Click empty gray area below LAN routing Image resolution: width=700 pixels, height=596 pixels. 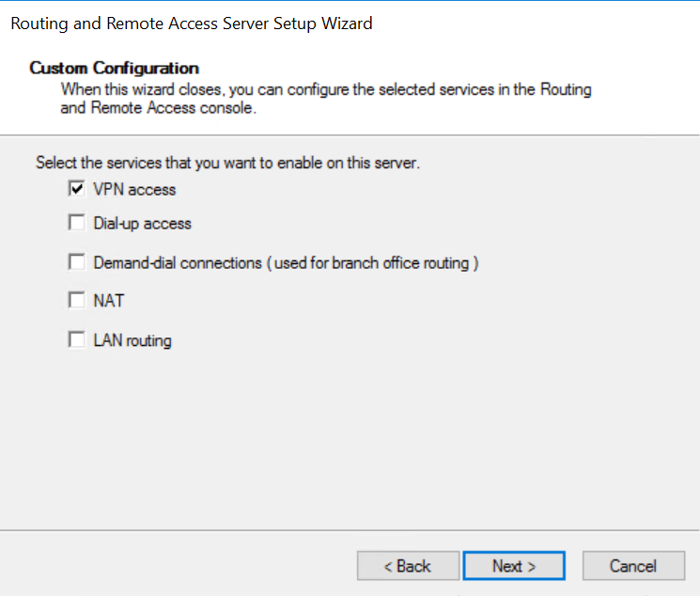click(x=348, y=432)
